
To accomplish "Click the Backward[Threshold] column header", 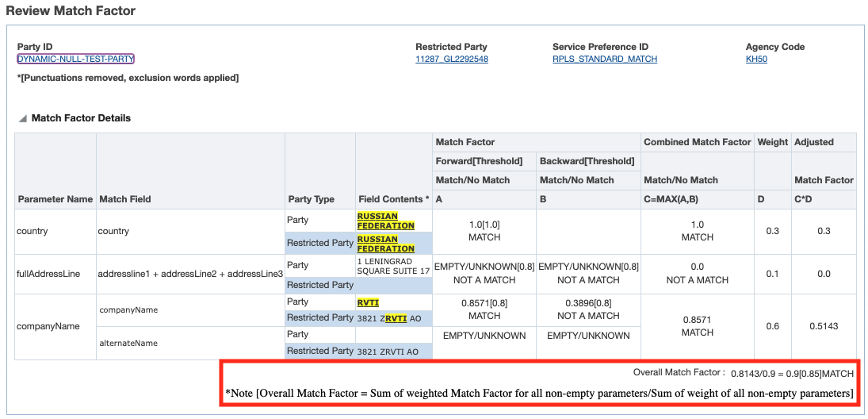I will [x=587, y=161].
